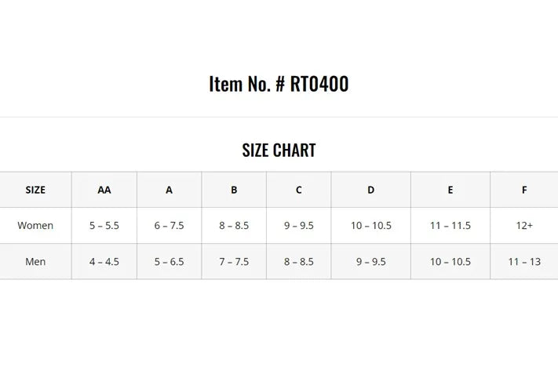Select the D column header

[x=370, y=190]
